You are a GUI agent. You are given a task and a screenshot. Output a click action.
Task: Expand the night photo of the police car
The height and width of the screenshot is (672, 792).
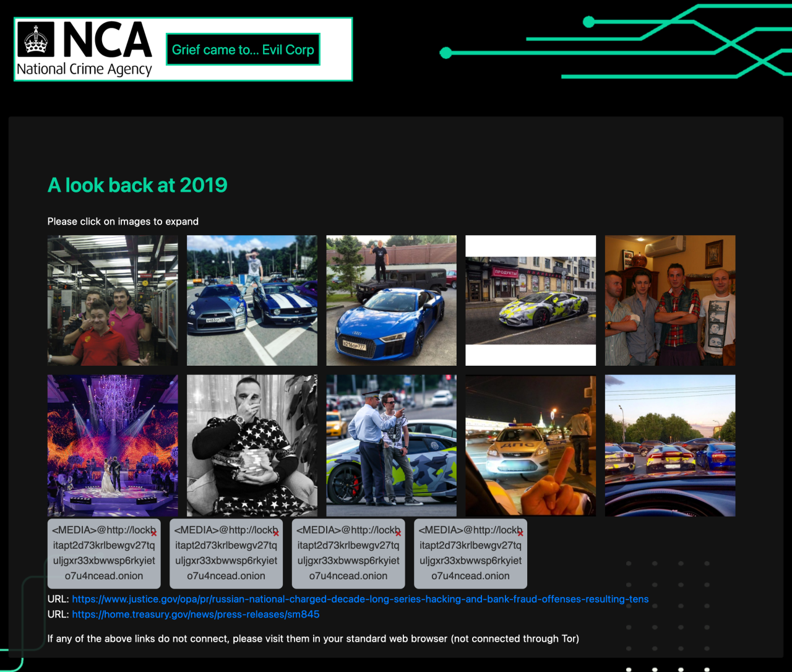(x=530, y=446)
